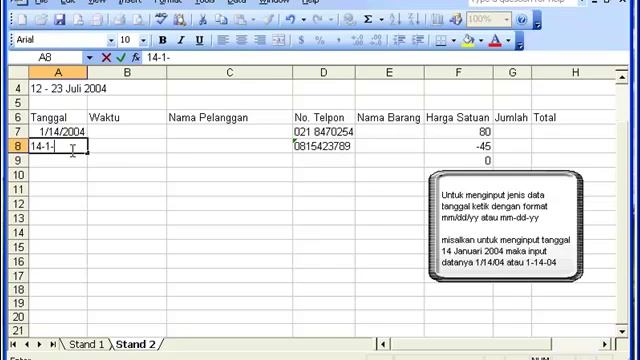Click the Drawing toolbar icon
The image size is (640, 360).
point(456,19)
